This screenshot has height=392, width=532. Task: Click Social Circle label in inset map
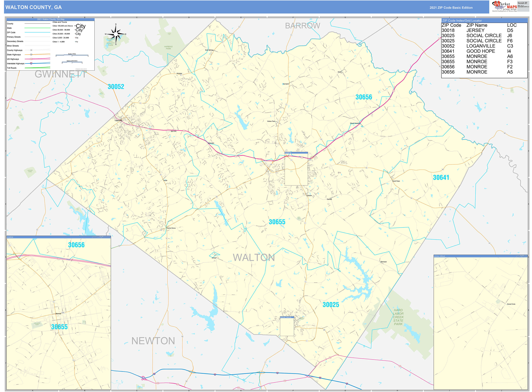click(511, 304)
